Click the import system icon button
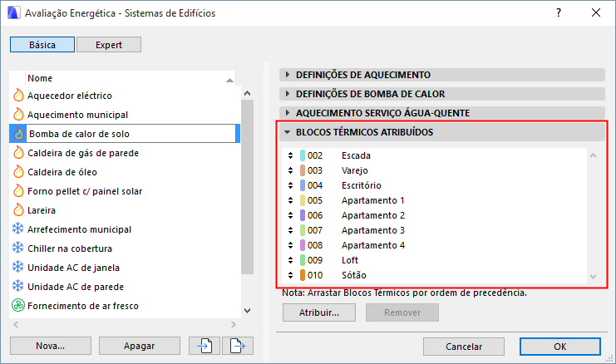616x364 pixels. click(x=206, y=345)
